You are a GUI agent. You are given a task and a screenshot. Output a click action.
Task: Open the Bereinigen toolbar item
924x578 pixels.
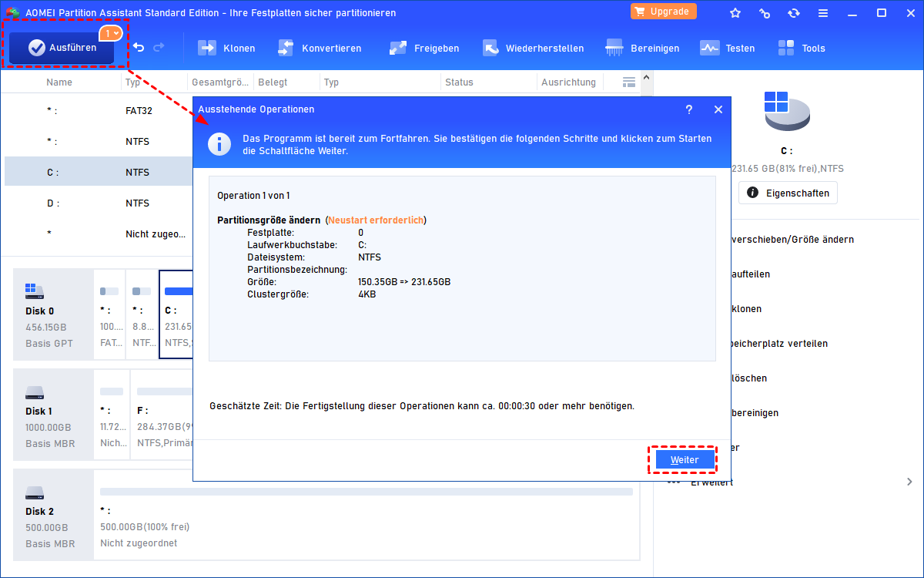point(643,48)
